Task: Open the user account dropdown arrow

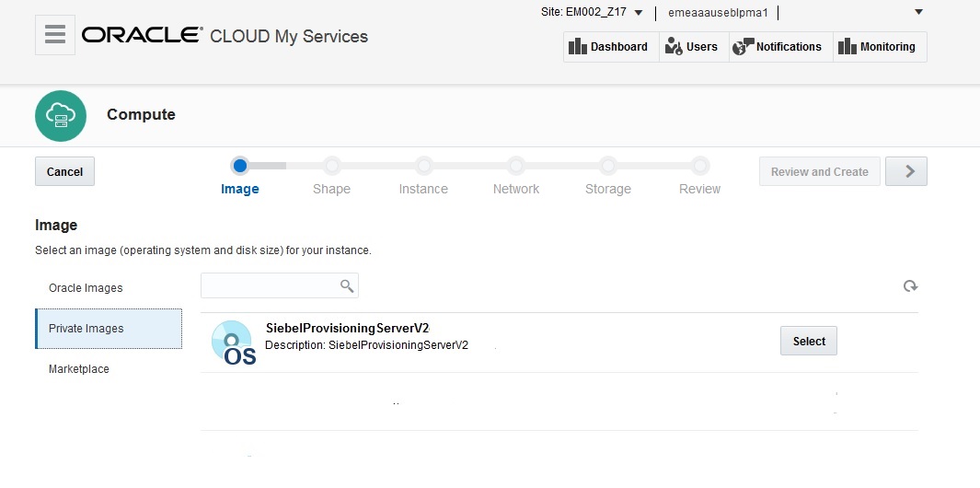Action: point(918,12)
